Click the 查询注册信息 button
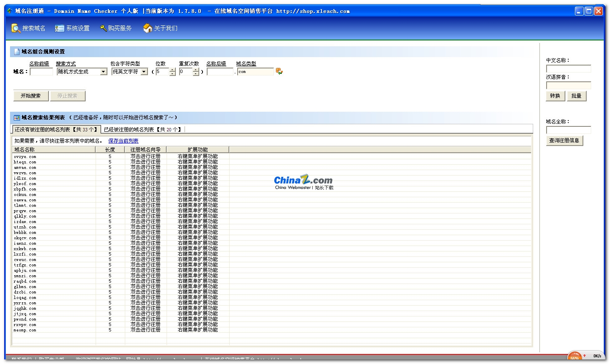The height and width of the screenshot is (364, 610). pyautogui.click(x=564, y=141)
